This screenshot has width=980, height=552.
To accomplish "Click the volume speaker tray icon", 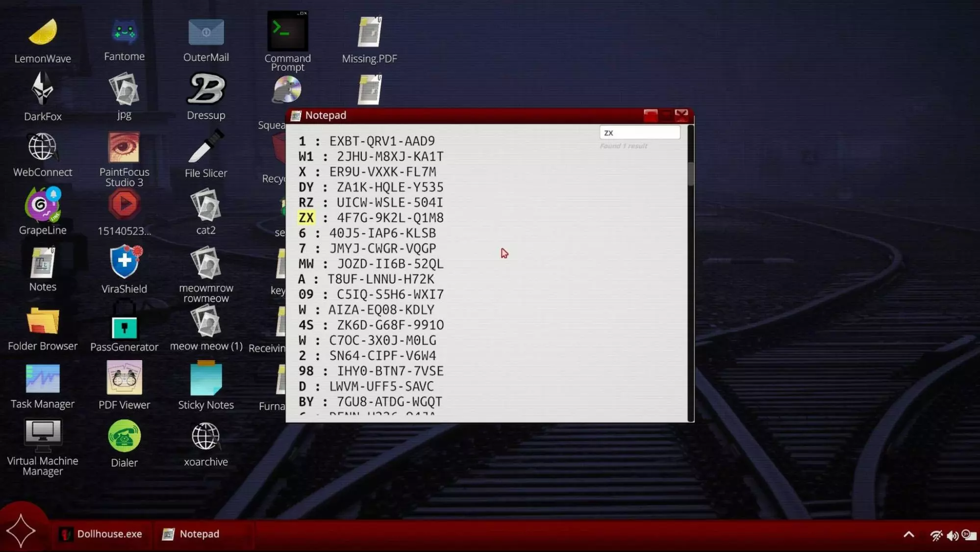I will [952, 536].
